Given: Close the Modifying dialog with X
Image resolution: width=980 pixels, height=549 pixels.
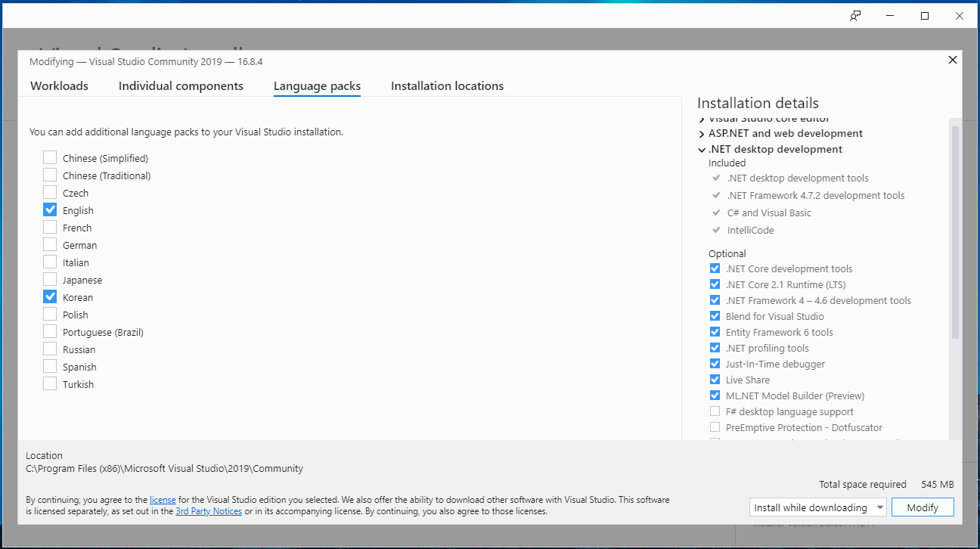Looking at the screenshot, I should pos(953,60).
